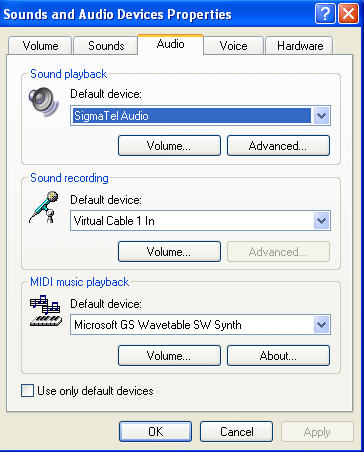364x452 pixels.
Task: Enable Use only default devices checkbox
Action: click(27, 390)
